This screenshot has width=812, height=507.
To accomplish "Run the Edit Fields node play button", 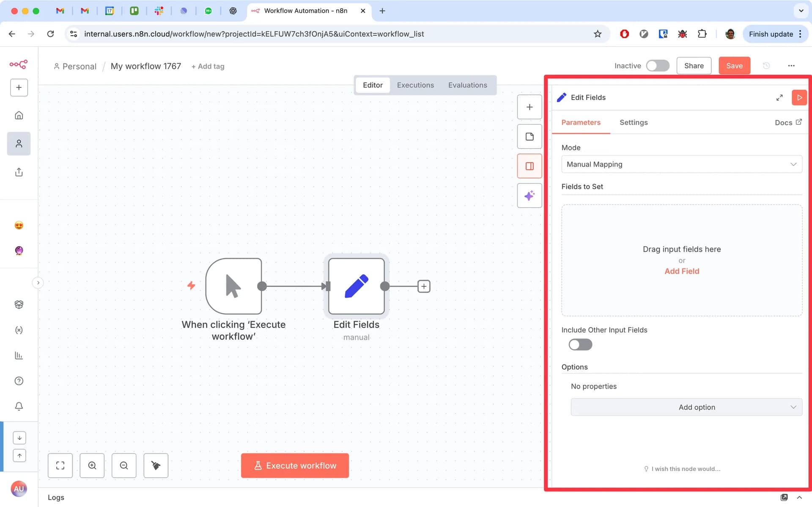I will pyautogui.click(x=799, y=98).
